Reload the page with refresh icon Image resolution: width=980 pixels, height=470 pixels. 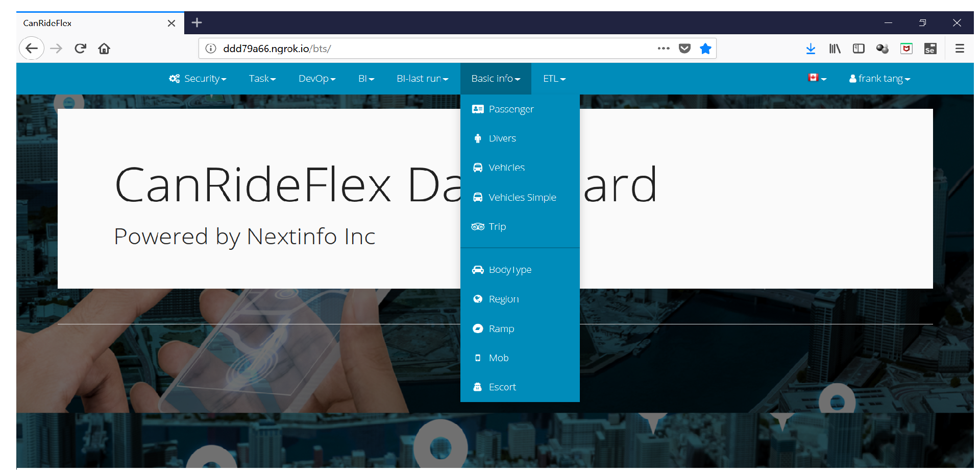[x=80, y=49]
